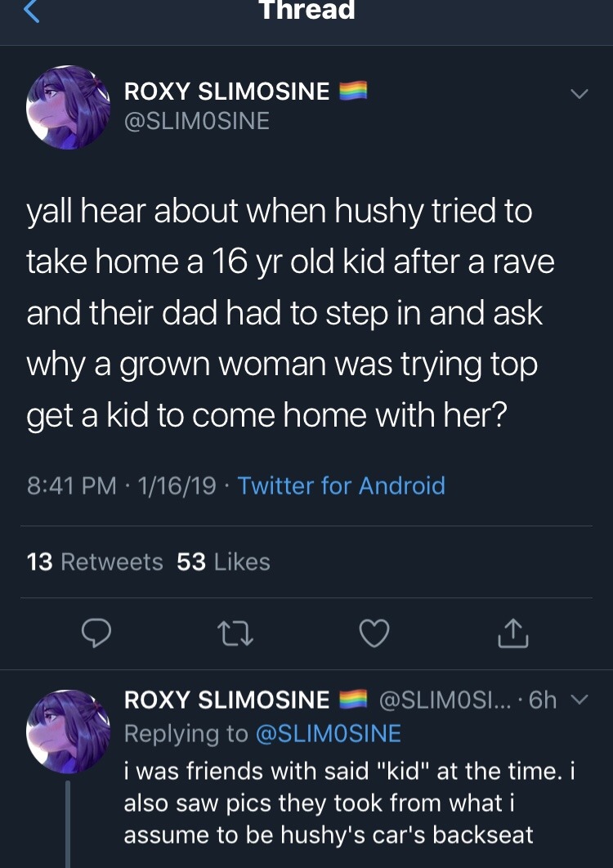Go back using the top-left arrow
The width and height of the screenshot is (613, 868).
coord(32,11)
